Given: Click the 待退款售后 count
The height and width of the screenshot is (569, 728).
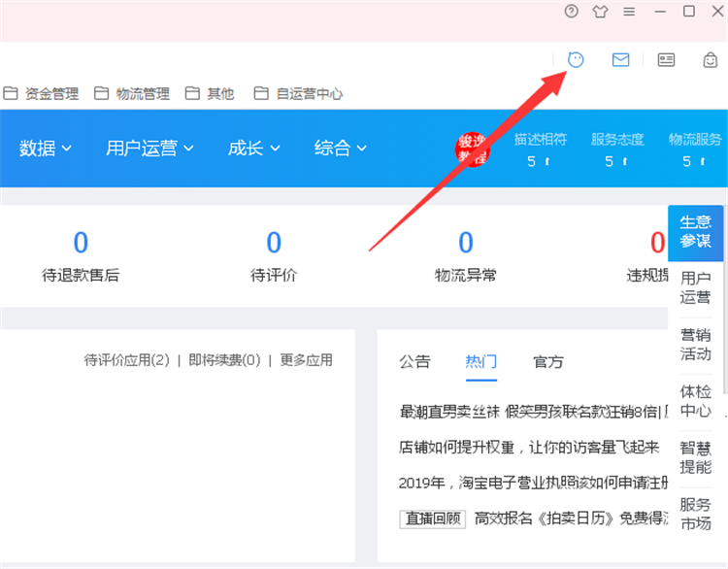Looking at the screenshot, I should pos(81,242).
